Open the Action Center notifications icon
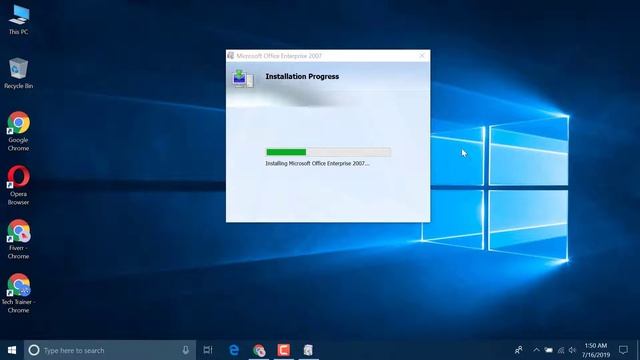 pyautogui.click(x=623, y=350)
